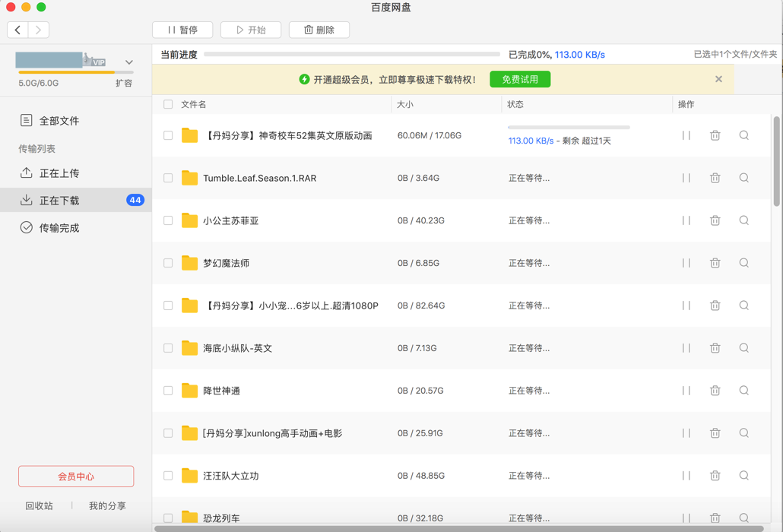Go forward with the right arrow button

(39, 30)
